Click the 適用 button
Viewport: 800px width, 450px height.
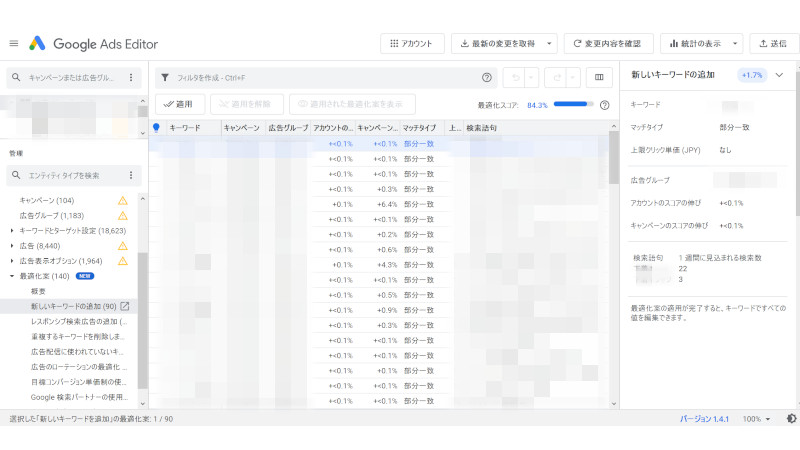tap(180, 104)
